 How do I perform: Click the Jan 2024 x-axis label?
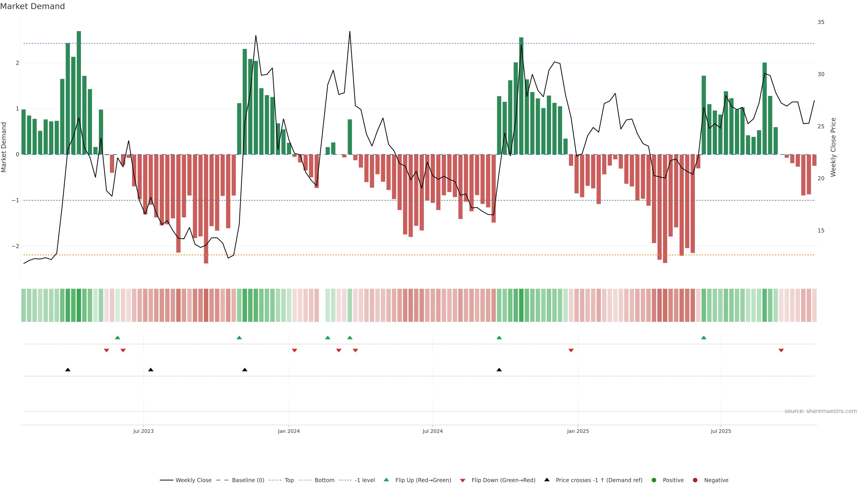coord(289,431)
